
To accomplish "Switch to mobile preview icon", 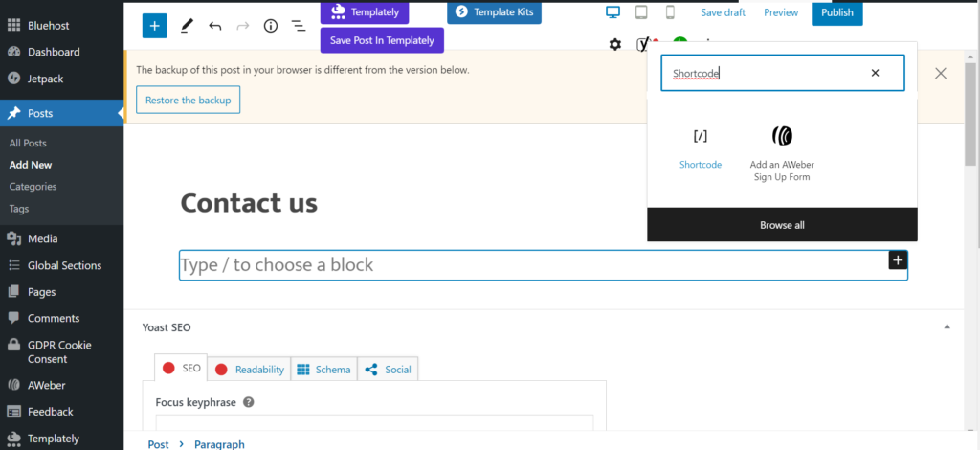I will click(x=670, y=11).
